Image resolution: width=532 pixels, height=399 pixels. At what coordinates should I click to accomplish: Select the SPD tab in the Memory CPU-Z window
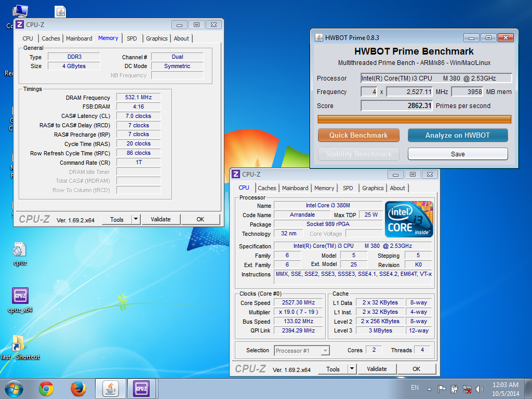coord(132,38)
